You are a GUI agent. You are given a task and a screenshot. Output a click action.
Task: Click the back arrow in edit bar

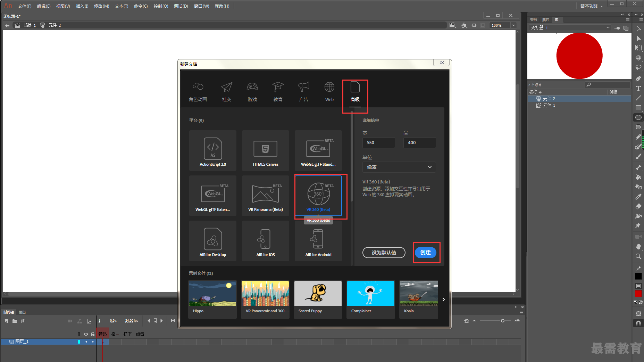click(x=7, y=25)
